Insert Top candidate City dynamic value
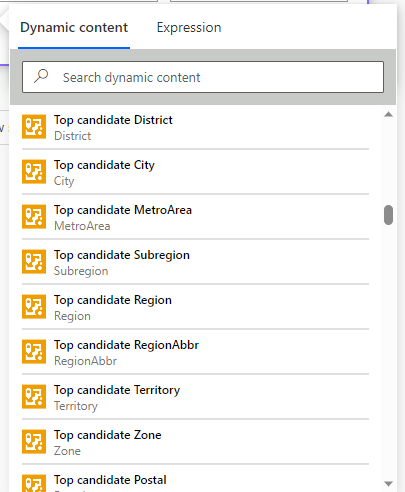405x492 pixels. [195, 172]
